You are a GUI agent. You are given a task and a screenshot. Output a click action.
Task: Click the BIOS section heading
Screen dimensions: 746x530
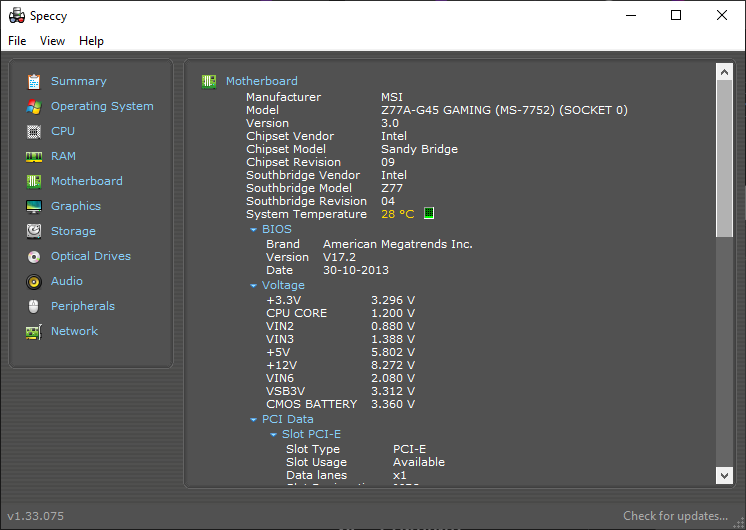click(x=277, y=229)
